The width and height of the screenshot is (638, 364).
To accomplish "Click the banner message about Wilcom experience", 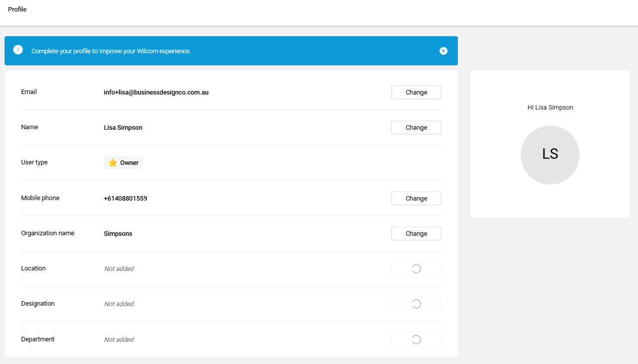I will click(111, 51).
